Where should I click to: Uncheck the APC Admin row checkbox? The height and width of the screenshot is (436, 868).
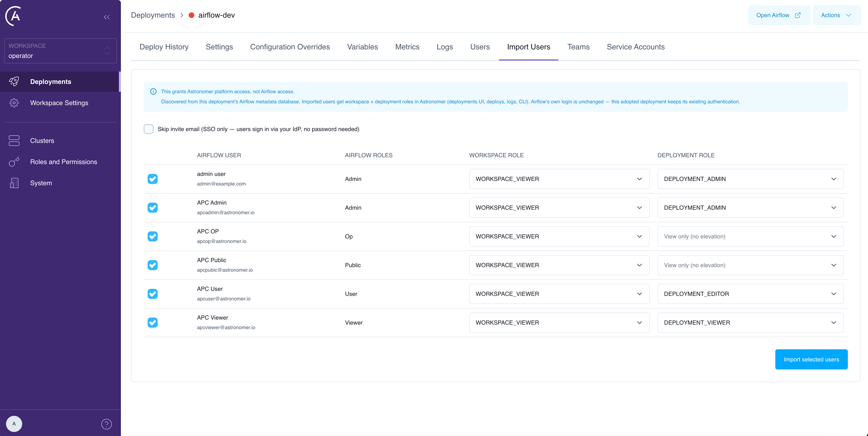[x=153, y=208]
